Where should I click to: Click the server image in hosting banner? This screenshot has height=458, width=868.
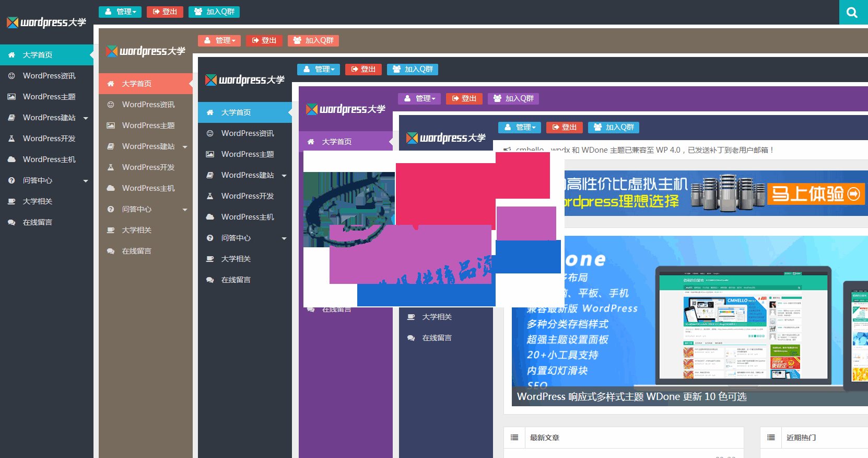pyautogui.click(x=728, y=193)
